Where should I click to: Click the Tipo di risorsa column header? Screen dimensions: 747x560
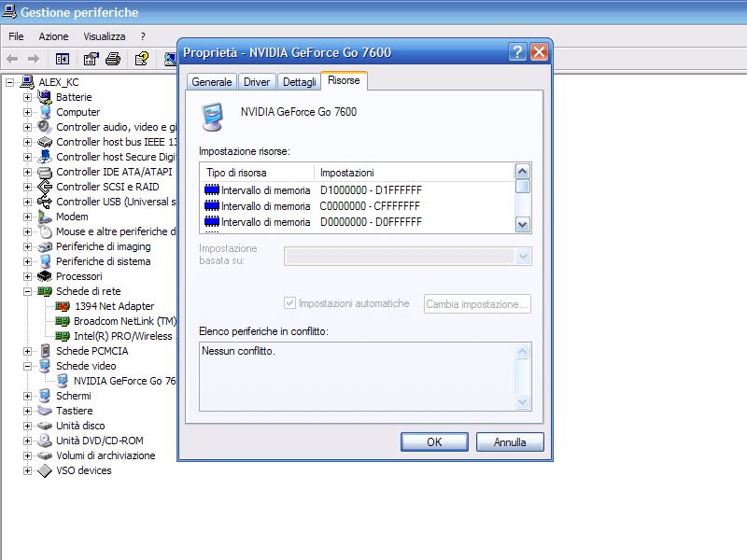tap(258, 173)
